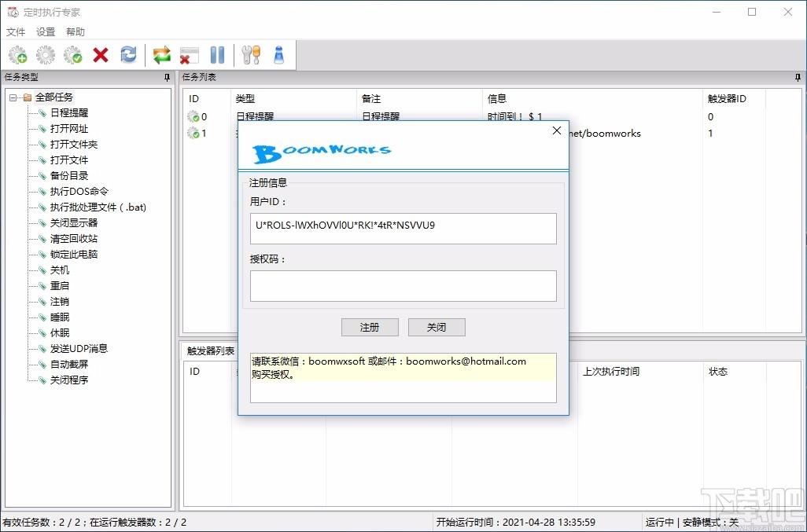This screenshot has height=532, width=807.
Task: Close the BoomWorks registration dialog with X
Action: point(556,130)
